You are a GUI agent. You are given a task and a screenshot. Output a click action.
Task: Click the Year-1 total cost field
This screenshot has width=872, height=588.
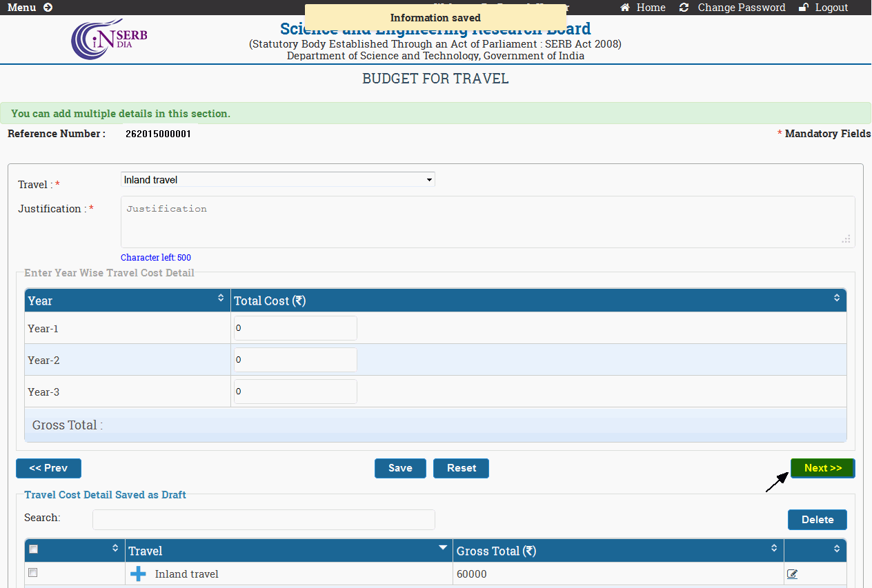tap(295, 328)
